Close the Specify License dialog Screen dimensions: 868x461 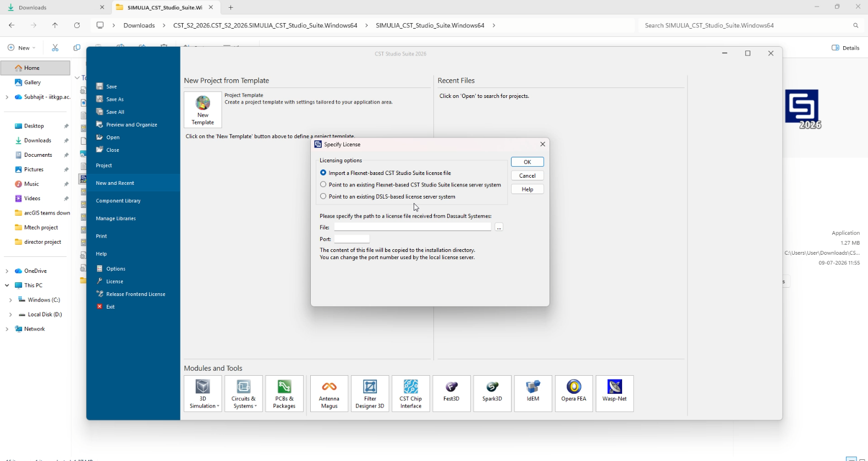542,144
